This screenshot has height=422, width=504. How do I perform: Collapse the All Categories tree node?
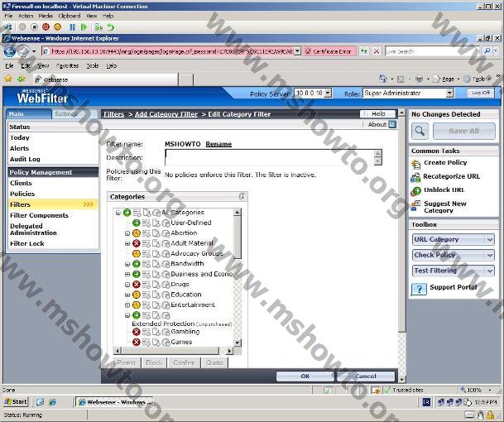pos(118,213)
